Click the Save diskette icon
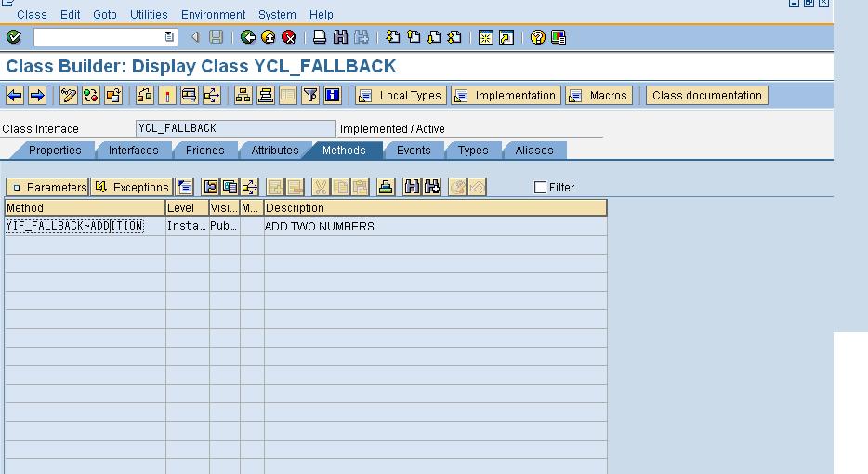 [216, 37]
